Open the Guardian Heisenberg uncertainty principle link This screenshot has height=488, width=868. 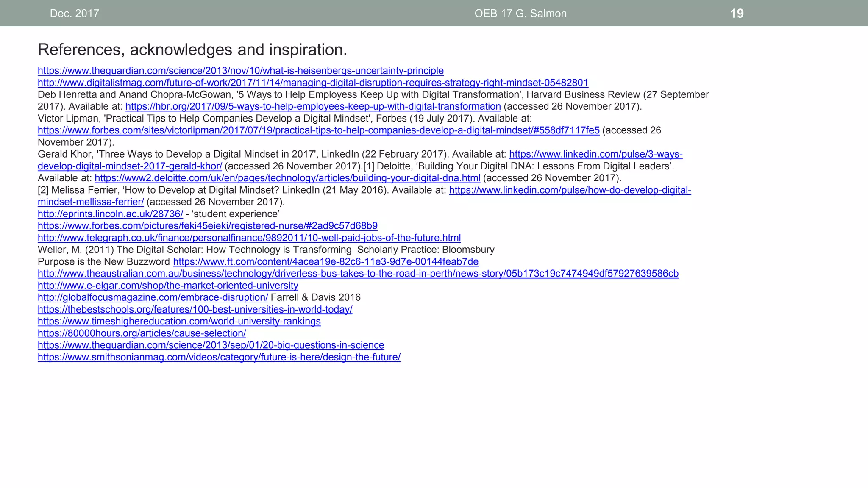click(240, 71)
